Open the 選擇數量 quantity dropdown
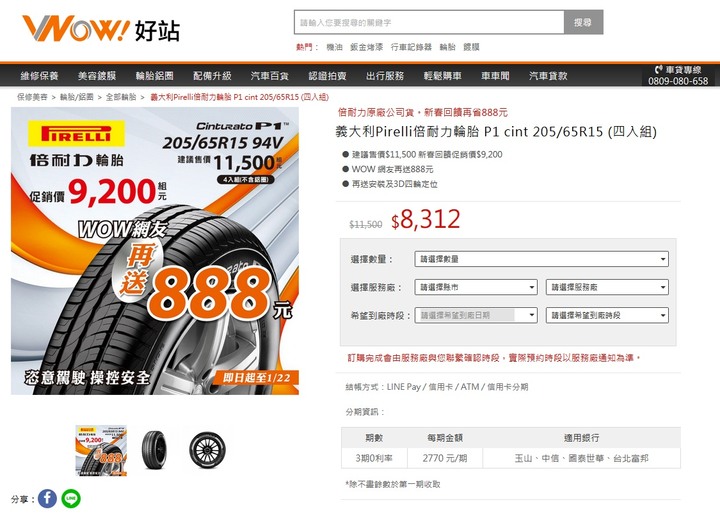This screenshot has width=720, height=514. click(x=541, y=259)
